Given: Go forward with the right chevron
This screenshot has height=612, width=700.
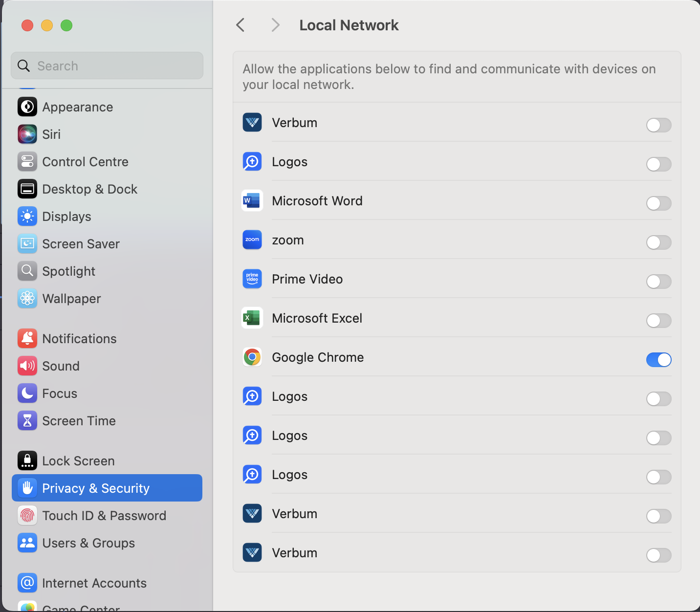Looking at the screenshot, I should (x=276, y=25).
